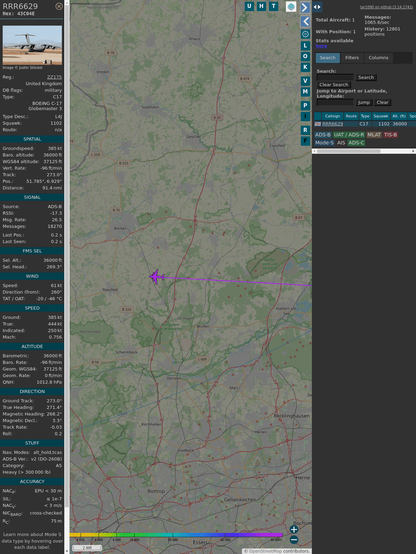The width and height of the screenshot is (416, 554).
Task: Sort table by Squawk column header
Action: click(381, 116)
